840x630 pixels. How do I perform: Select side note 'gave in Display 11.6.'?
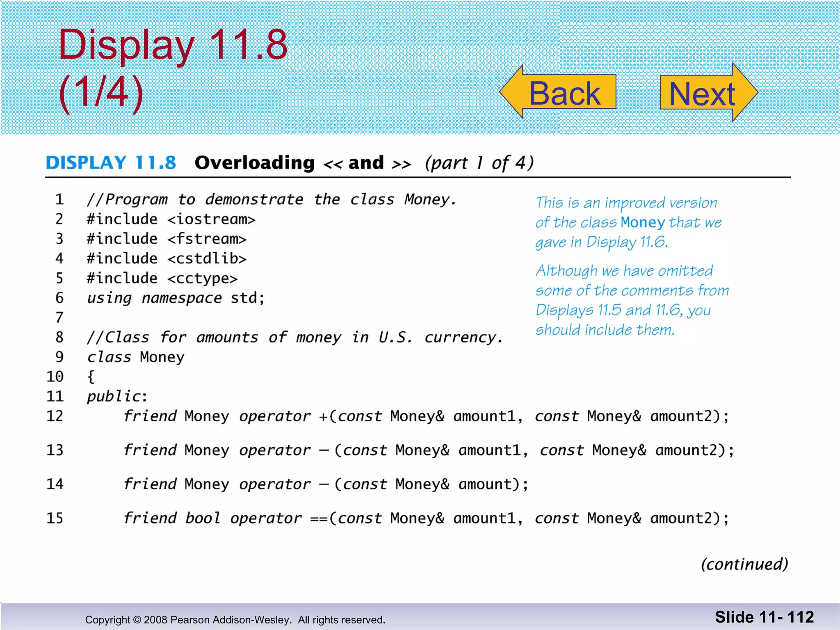click(x=602, y=242)
